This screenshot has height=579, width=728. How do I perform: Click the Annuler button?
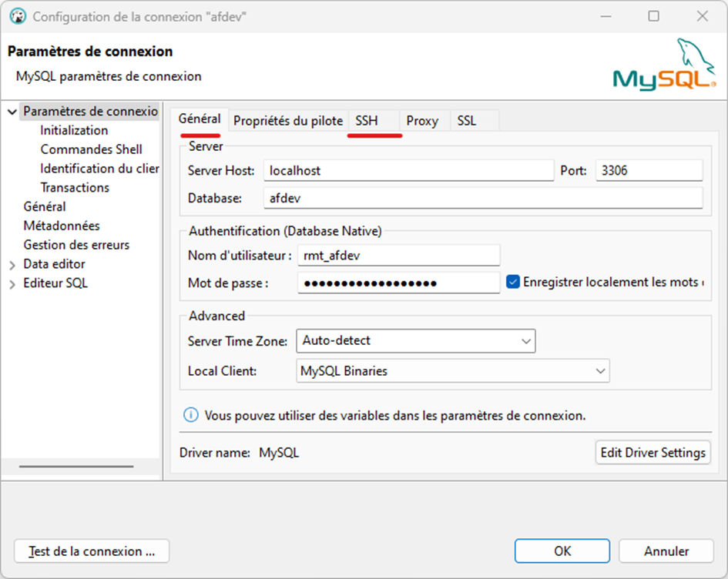(x=666, y=551)
